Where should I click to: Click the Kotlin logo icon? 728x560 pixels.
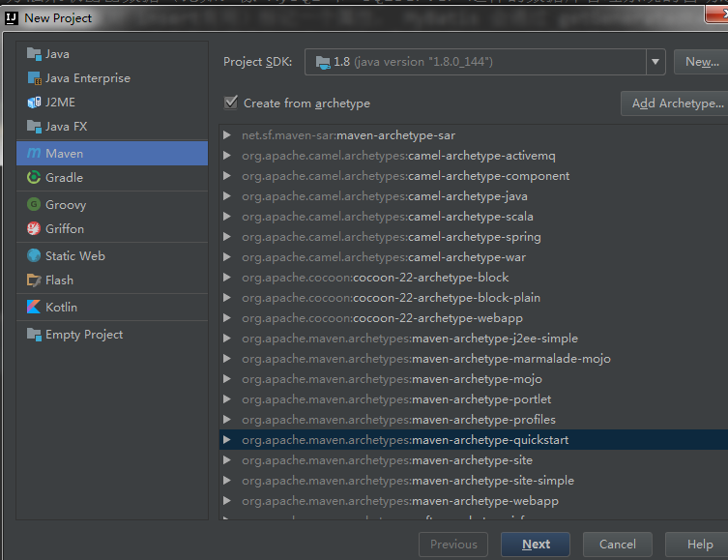(x=34, y=307)
